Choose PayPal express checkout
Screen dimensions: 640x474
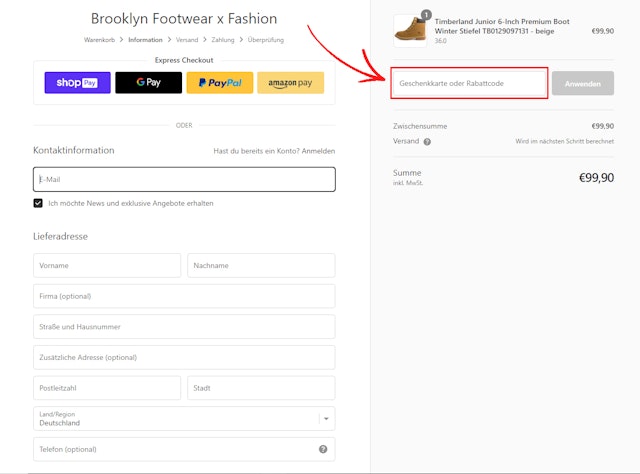219,83
